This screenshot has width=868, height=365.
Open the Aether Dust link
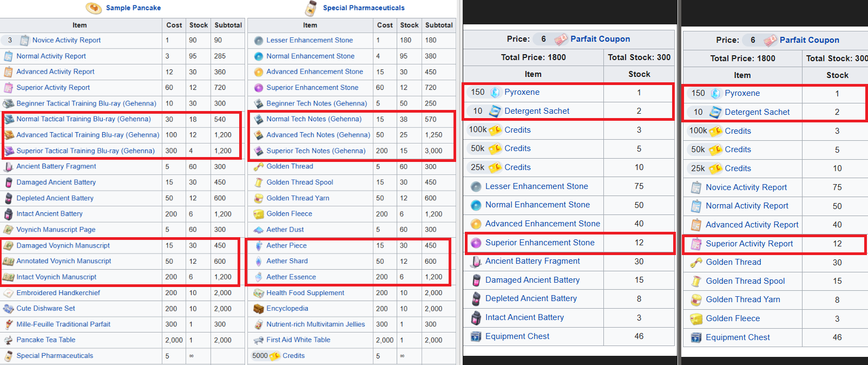tap(285, 230)
